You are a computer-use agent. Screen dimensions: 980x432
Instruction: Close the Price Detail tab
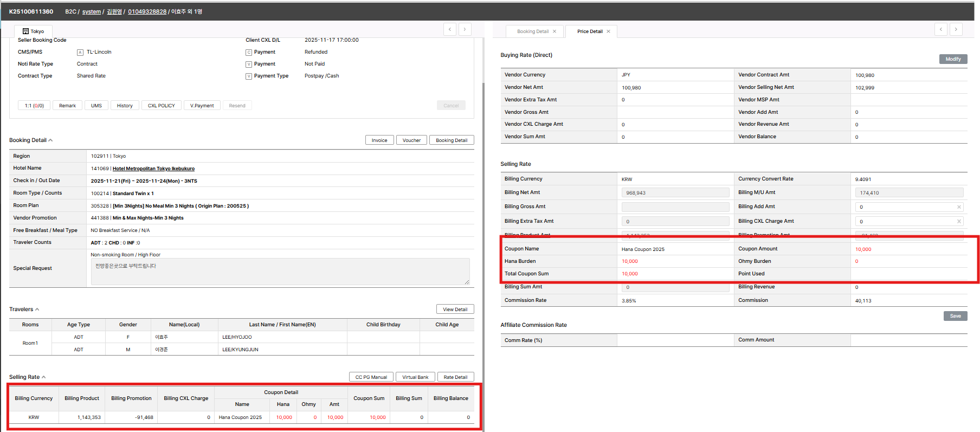click(608, 31)
